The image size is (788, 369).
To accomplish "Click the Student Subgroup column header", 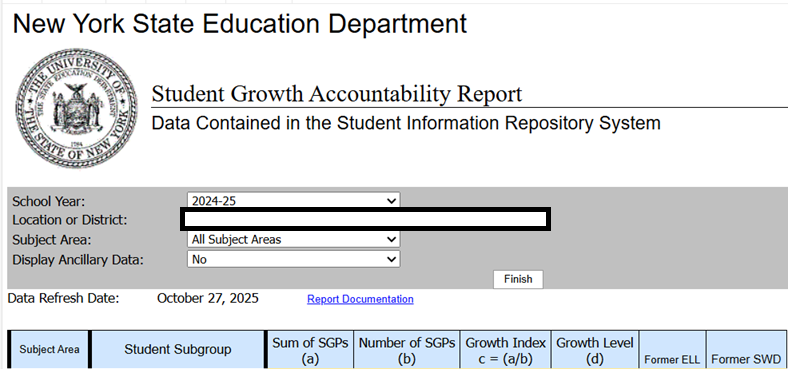I will tap(177, 349).
